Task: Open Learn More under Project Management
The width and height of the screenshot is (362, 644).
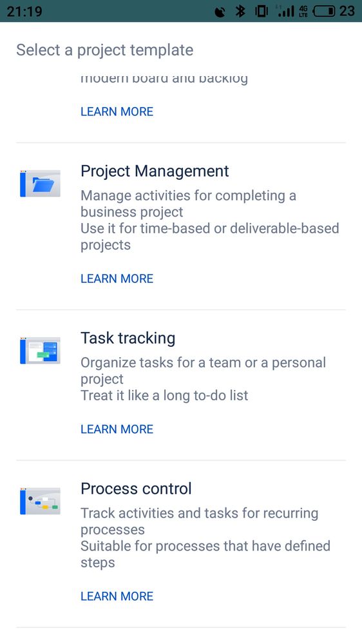Action: click(117, 278)
